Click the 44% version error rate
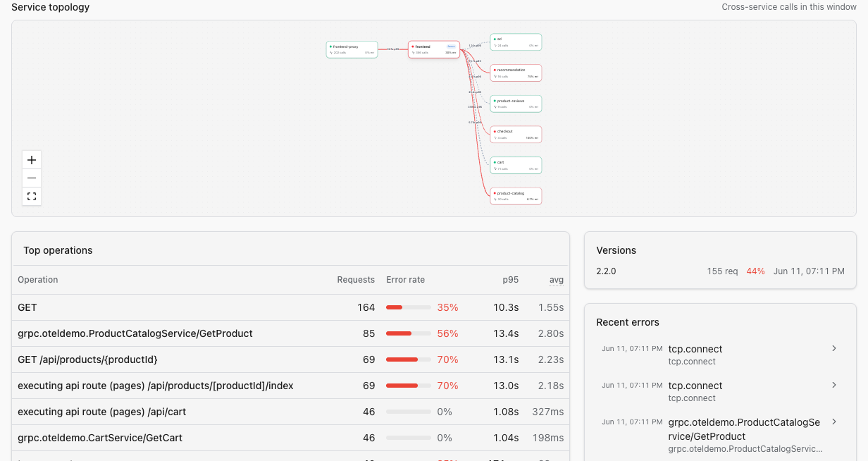Viewport: 868px width, 461px height. [756, 271]
